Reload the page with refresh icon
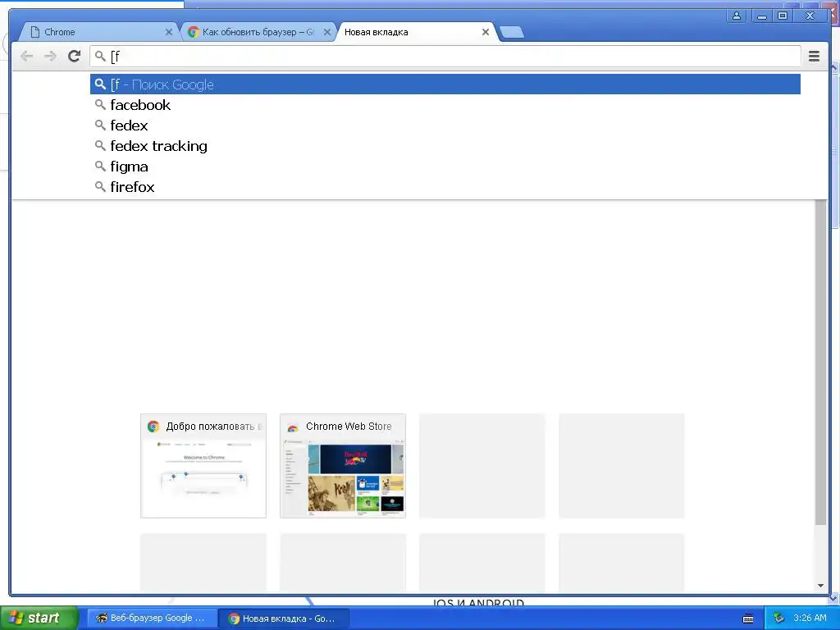The width and height of the screenshot is (840, 630). pos(75,56)
